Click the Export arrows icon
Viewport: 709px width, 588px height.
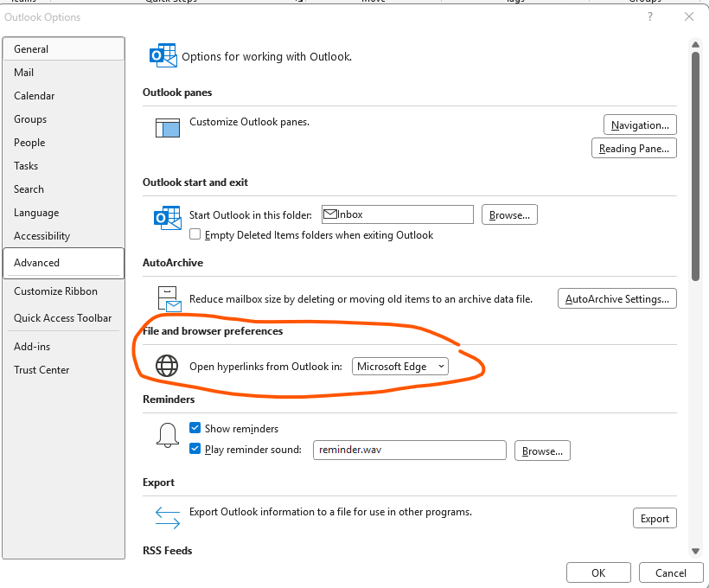(167, 518)
